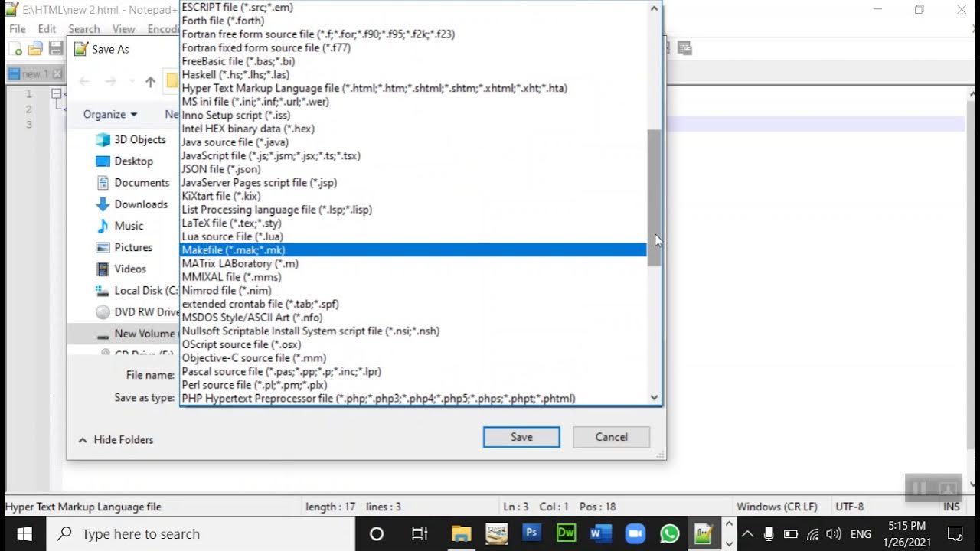
Task: Click Windows (CR LF) in status bar
Action: (x=777, y=507)
